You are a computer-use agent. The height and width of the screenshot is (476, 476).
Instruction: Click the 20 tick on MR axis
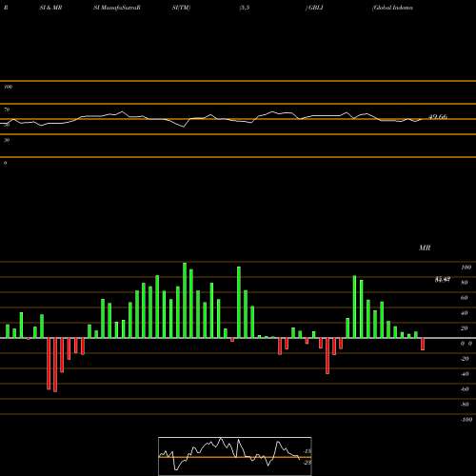464,328
